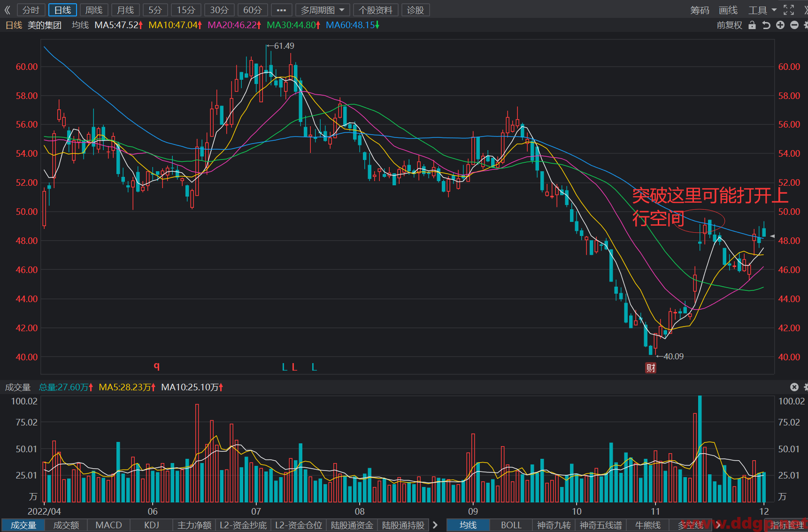Select the L2-资金仓位 indicator tab
This screenshot has height=532, width=808.
tap(299, 525)
